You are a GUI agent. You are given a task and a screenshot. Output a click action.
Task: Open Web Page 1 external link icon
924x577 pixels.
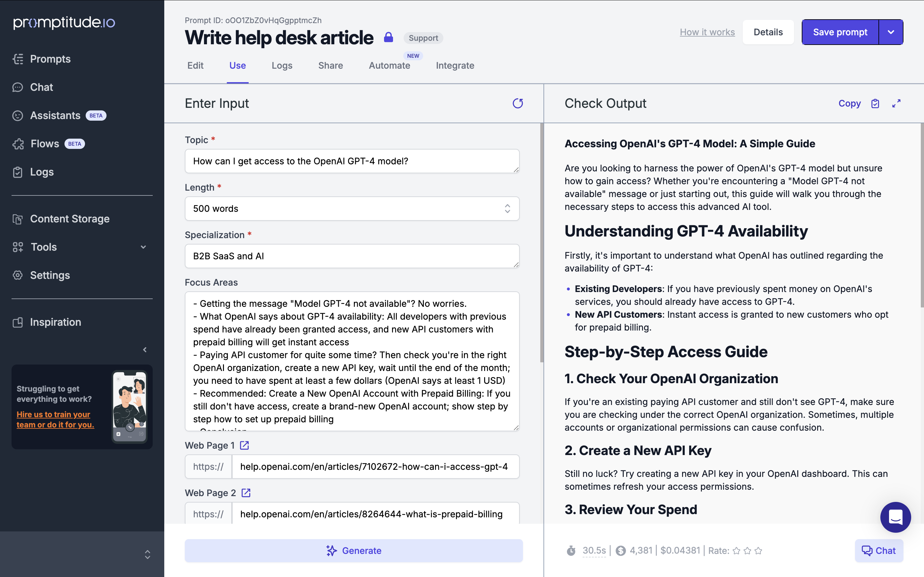click(244, 445)
